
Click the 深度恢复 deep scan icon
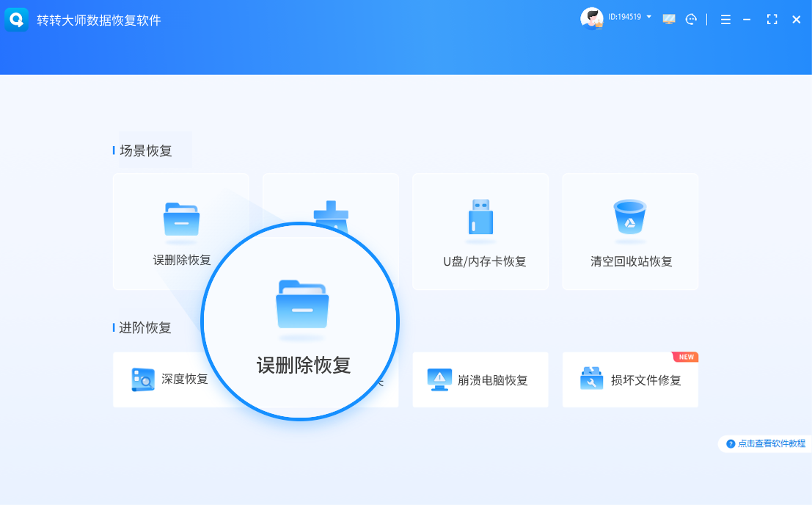142,379
